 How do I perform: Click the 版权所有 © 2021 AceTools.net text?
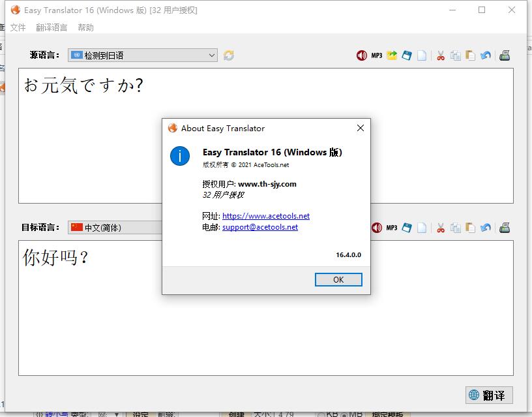coord(246,165)
